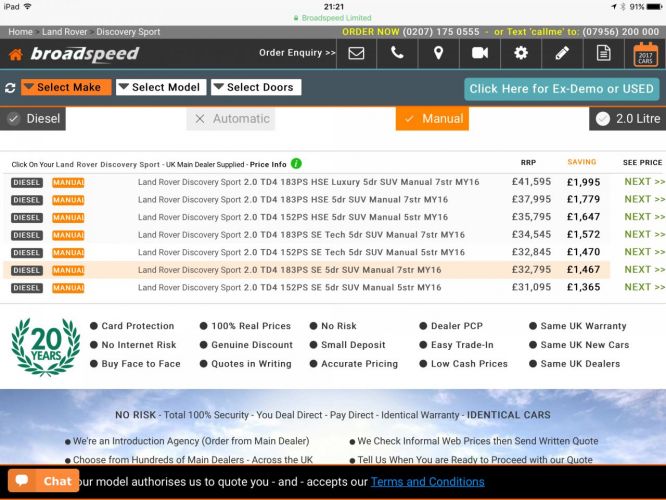This screenshot has width=666, height=500.
Task: Click NEXT for 152PS SE 5str row
Action: (x=644, y=287)
